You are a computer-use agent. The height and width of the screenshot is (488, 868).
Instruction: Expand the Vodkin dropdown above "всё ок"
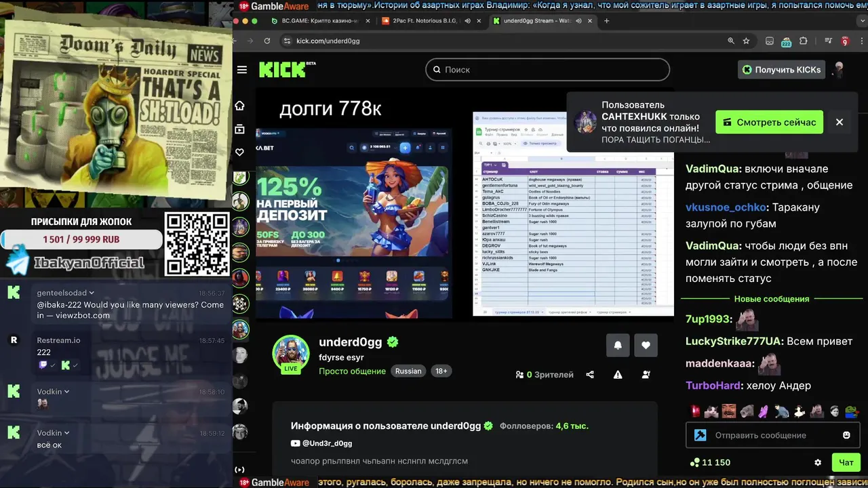66,433
